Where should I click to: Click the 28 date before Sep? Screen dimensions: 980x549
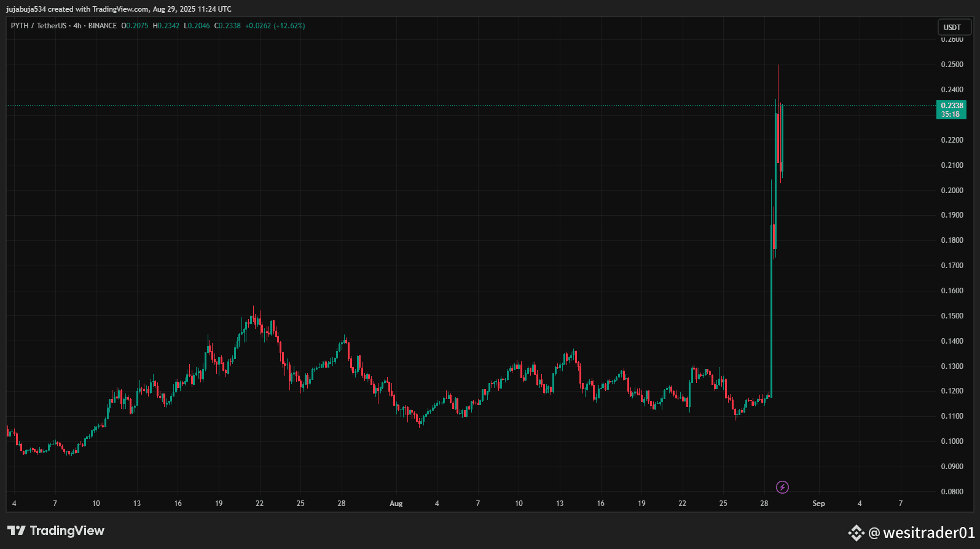coord(764,504)
